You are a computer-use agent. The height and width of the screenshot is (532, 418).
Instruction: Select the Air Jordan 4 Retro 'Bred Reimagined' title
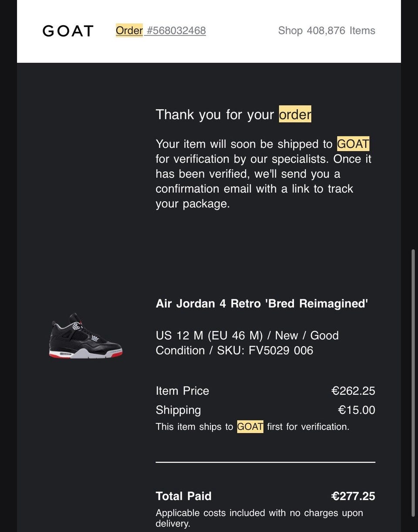click(262, 304)
